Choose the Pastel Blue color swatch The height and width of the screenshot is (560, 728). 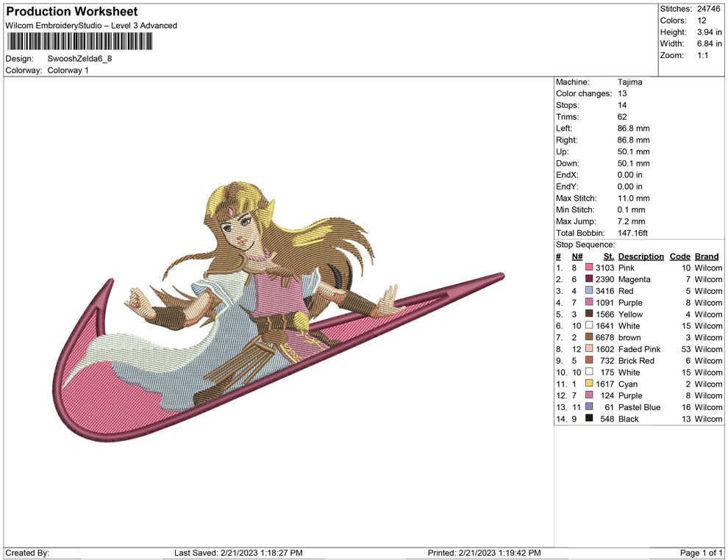point(589,406)
